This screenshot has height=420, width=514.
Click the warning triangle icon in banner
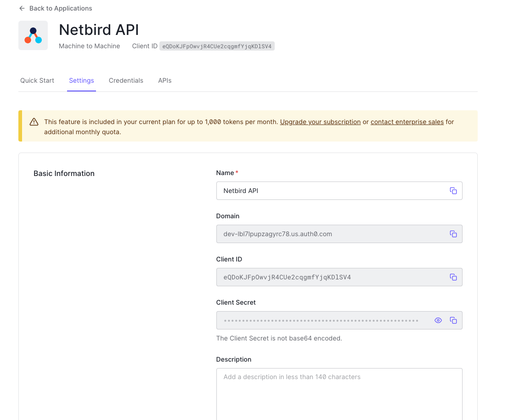click(34, 122)
